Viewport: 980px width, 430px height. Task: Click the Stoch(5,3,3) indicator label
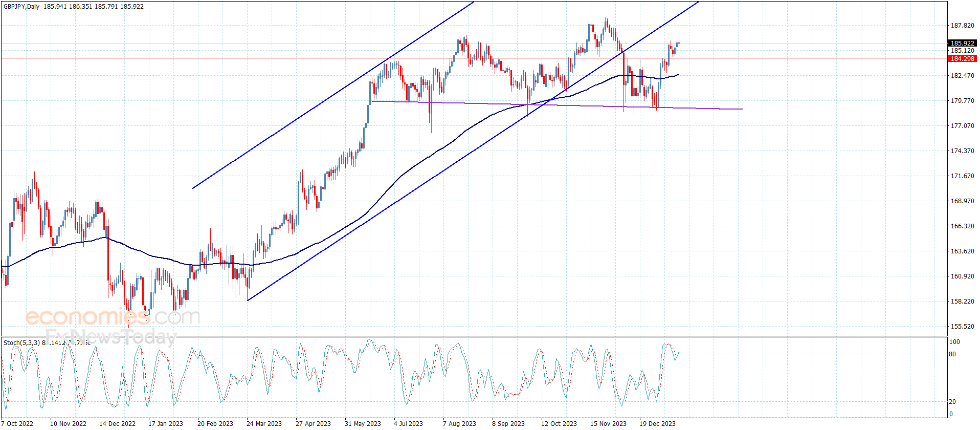pyautogui.click(x=21, y=342)
